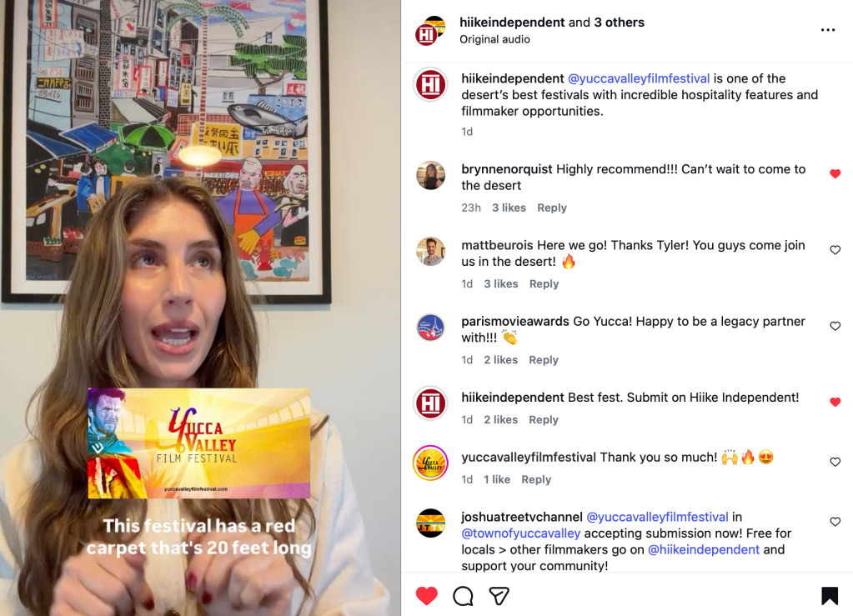The height and width of the screenshot is (616, 853).
Task: Open Original audio link
Action: click(x=494, y=39)
